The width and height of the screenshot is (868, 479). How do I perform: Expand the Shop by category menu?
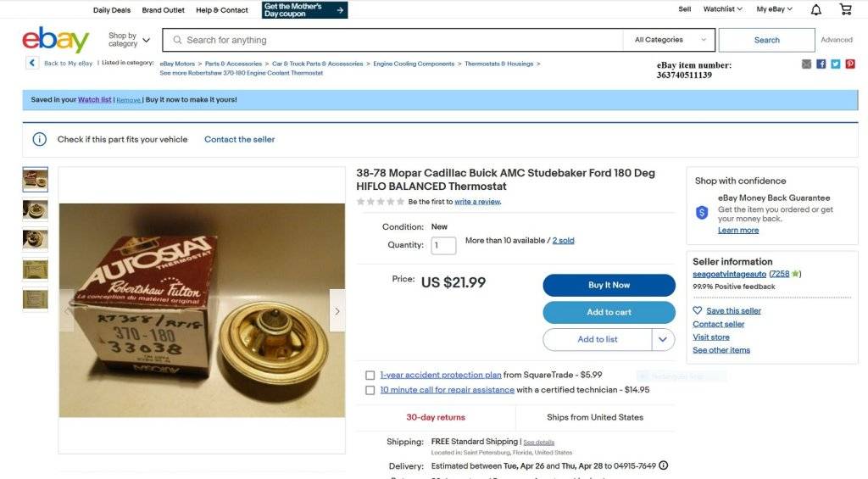tap(129, 40)
